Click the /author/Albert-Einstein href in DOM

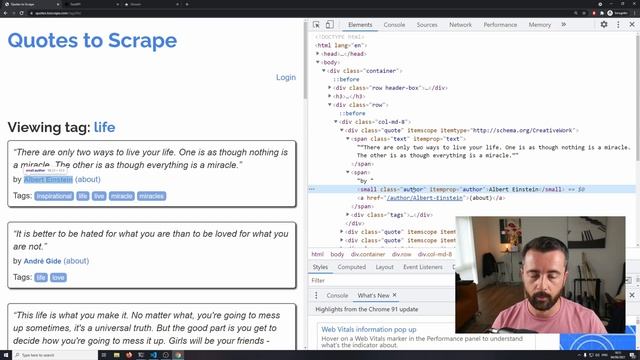(425, 198)
